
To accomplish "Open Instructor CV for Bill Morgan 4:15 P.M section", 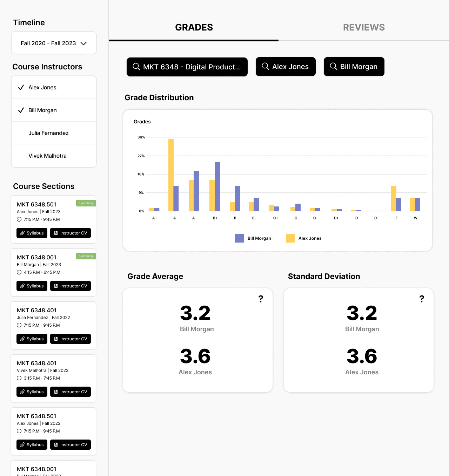I will pyautogui.click(x=71, y=286).
